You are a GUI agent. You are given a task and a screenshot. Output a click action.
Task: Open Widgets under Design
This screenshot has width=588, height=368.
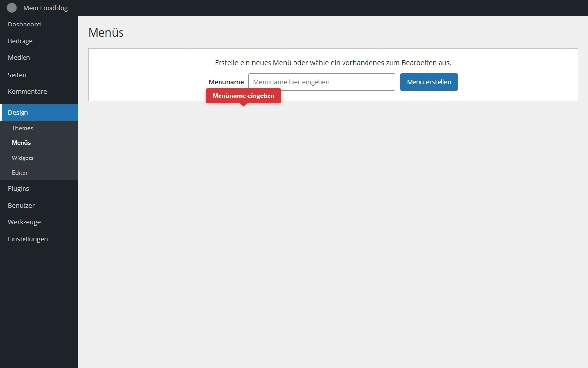point(23,158)
